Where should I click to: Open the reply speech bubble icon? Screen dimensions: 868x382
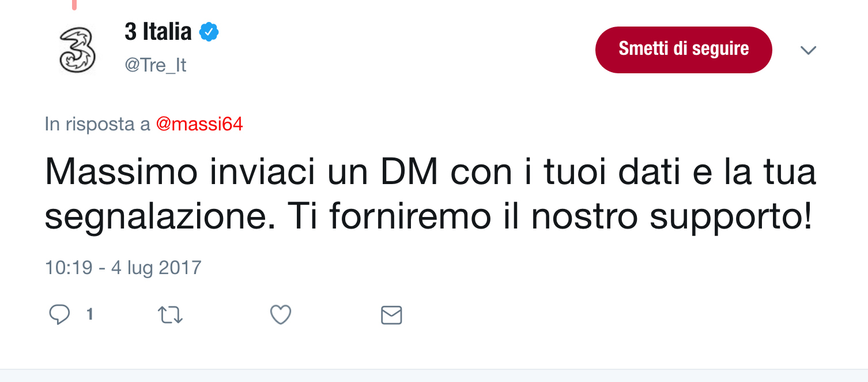pos(59,314)
